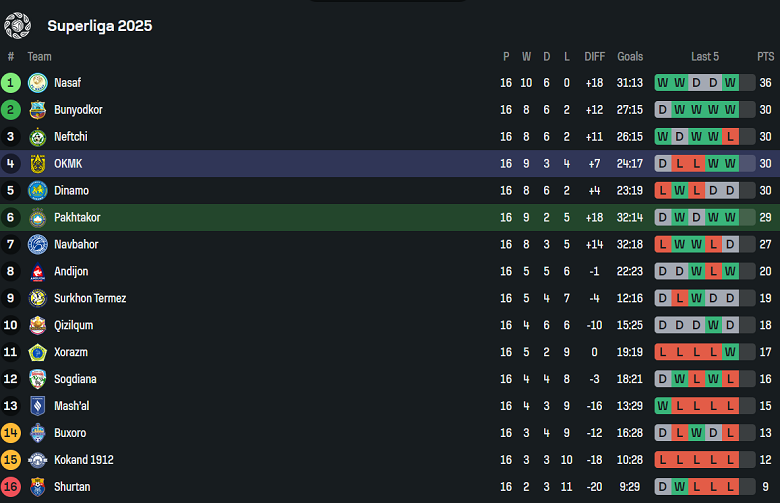780x503 pixels.
Task: Sort table by PTS column header
Action: (x=766, y=57)
